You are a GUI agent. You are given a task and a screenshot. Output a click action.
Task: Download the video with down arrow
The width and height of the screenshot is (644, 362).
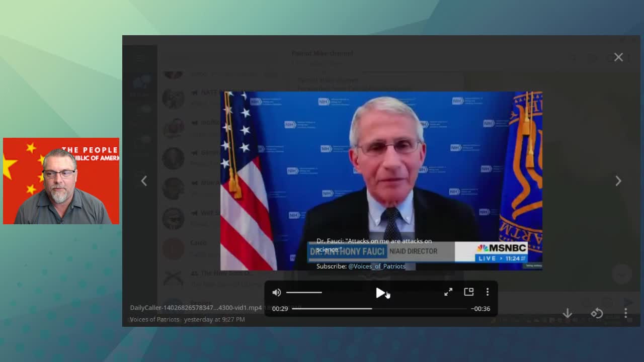coord(568,313)
